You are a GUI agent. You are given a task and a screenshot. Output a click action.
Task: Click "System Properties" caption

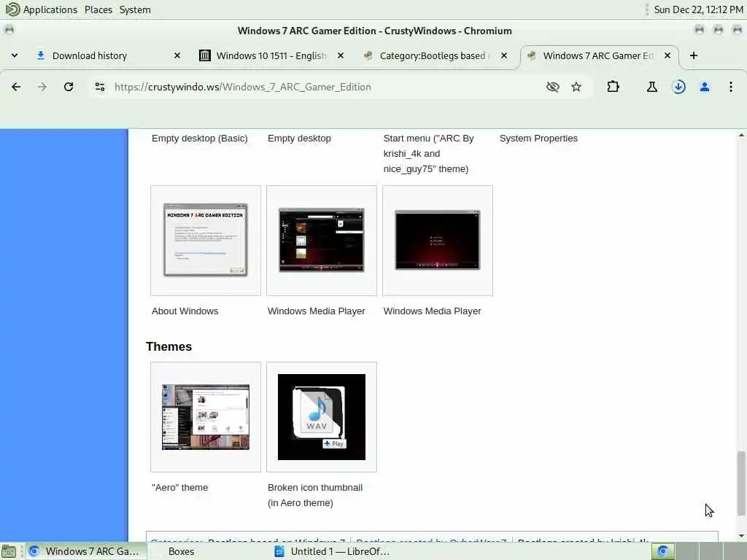[538, 138]
